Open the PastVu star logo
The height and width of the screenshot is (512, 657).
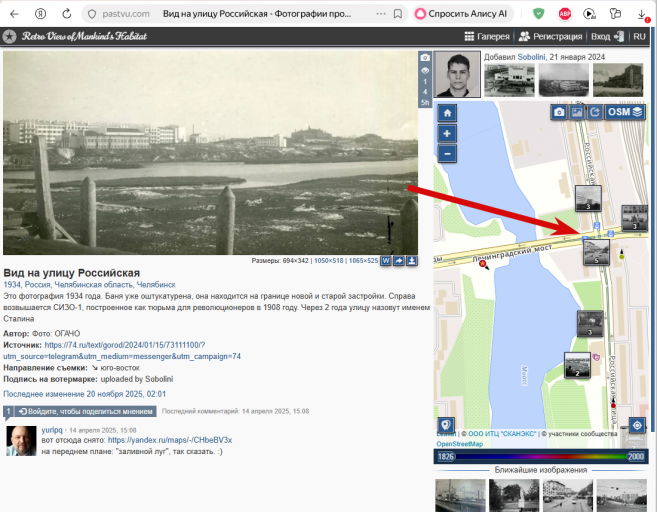click(x=9, y=36)
